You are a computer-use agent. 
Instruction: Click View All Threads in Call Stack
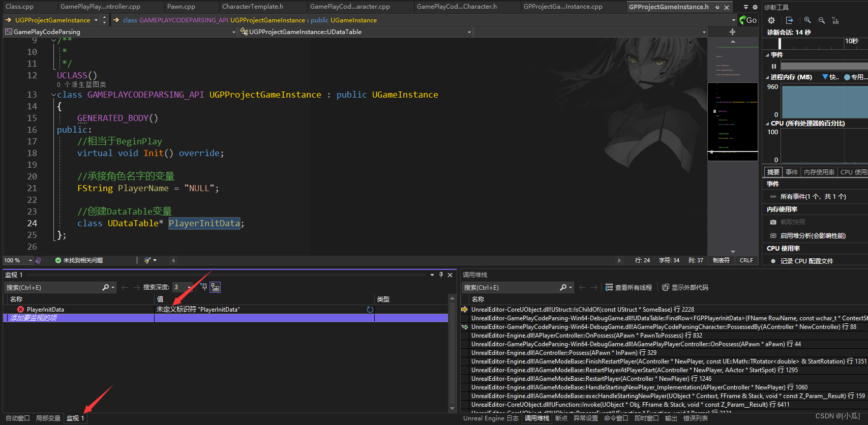click(628, 287)
